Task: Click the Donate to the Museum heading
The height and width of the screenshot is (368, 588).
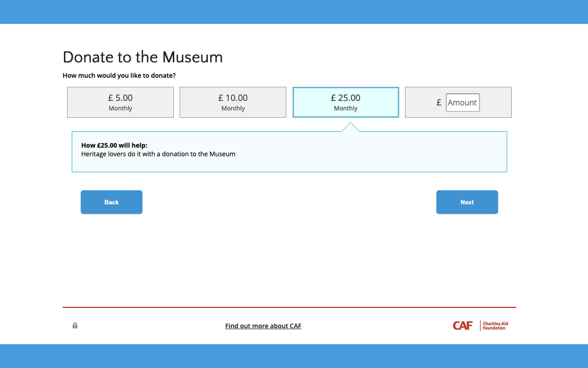Action: pos(143,57)
